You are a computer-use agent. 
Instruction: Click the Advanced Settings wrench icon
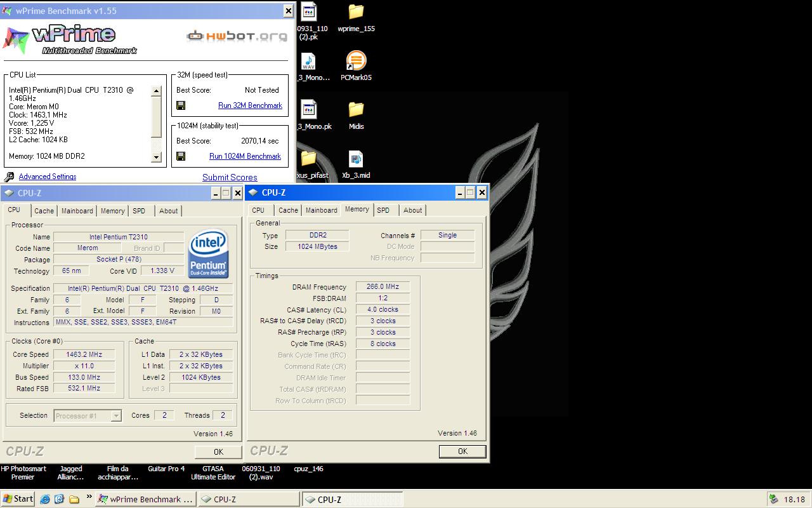pyautogui.click(x=10, y=177)
